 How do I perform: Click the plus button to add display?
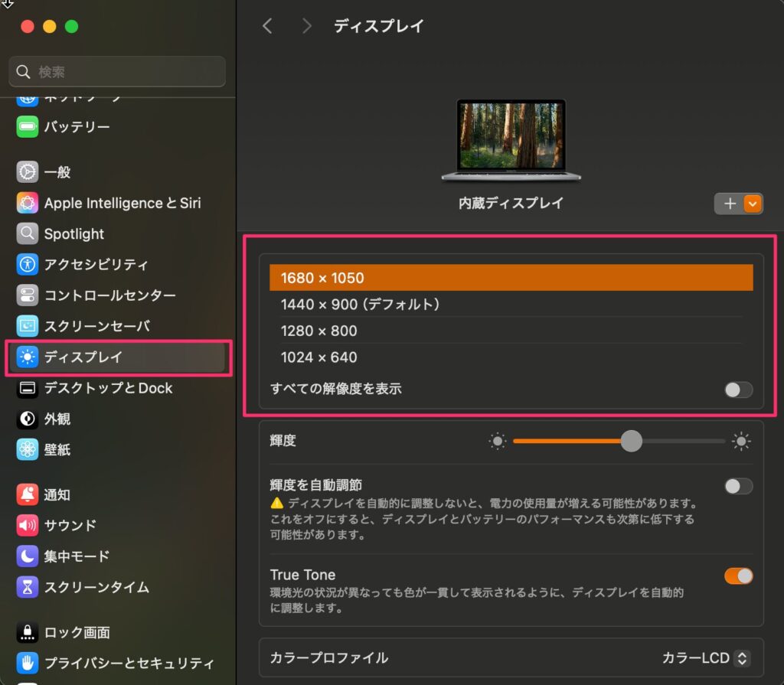click(x=729, y=204)
